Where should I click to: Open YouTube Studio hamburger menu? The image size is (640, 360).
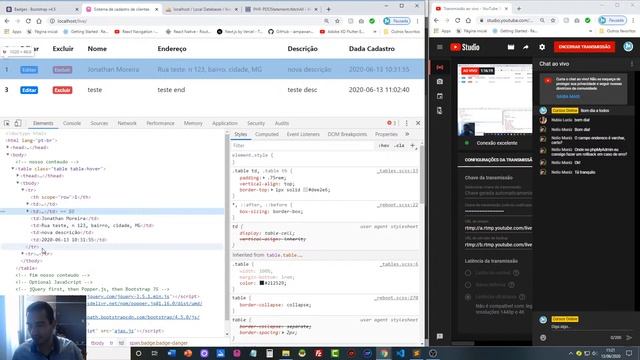click(440, 47)
